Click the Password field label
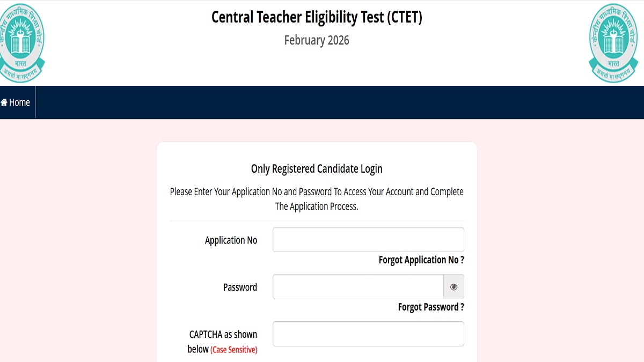This screenshot has width=644, height=362. [x=240, y=287]
